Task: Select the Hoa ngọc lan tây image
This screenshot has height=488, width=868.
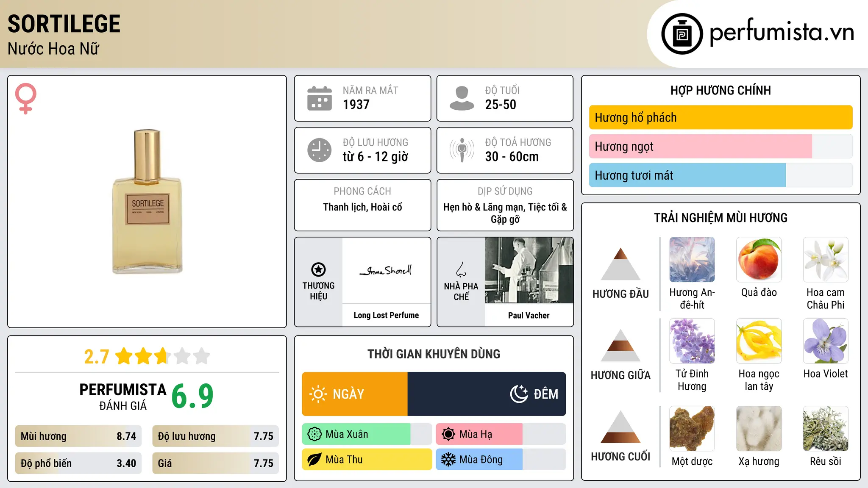Action: click(759, 341)
